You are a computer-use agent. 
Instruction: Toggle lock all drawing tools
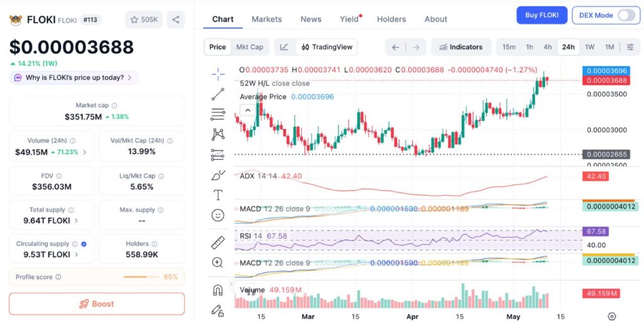click(x=218, y=310)
